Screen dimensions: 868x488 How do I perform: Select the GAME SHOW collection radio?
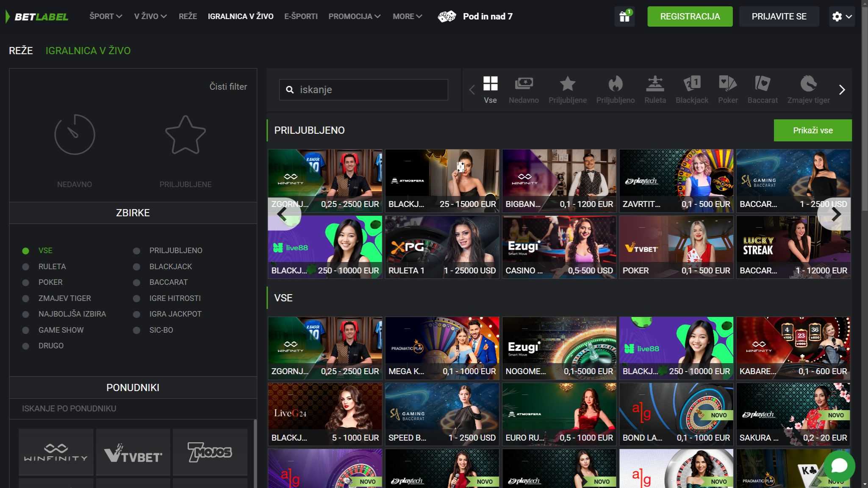[25, 330]
